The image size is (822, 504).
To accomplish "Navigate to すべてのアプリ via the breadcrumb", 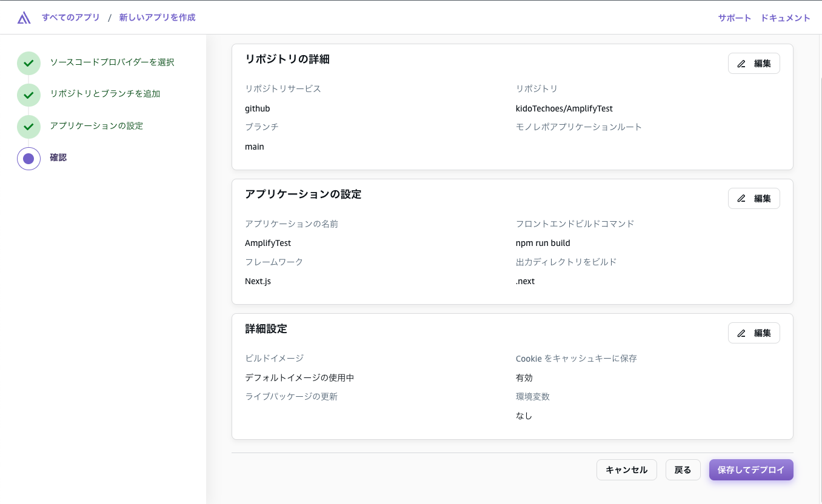I will click(x=71, y=18).
